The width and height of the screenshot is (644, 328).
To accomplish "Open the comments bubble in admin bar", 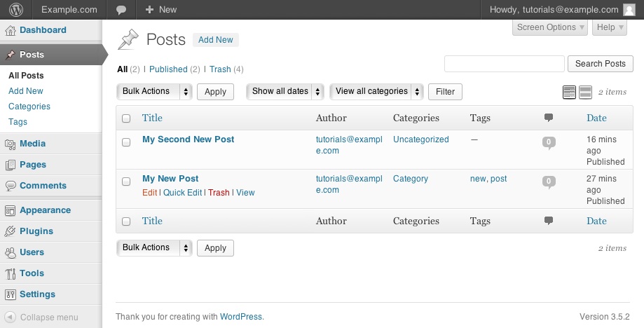I will click(121, 10).
